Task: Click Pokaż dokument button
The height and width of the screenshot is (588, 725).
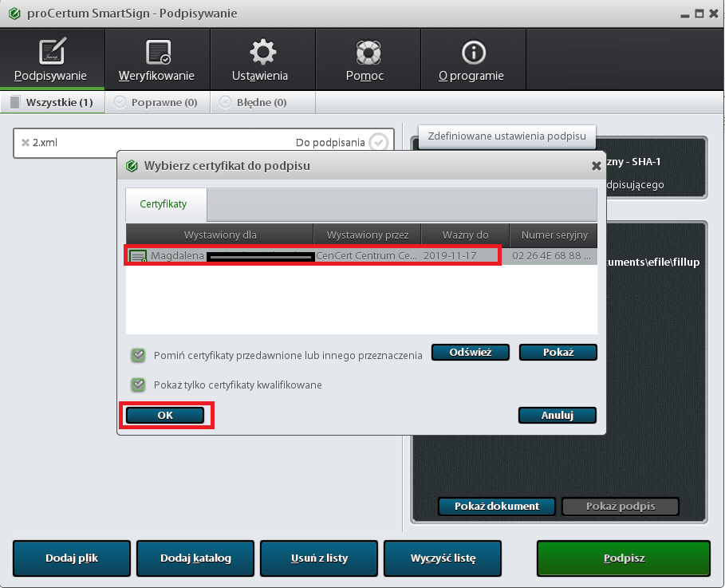Action: pos(497,506)
